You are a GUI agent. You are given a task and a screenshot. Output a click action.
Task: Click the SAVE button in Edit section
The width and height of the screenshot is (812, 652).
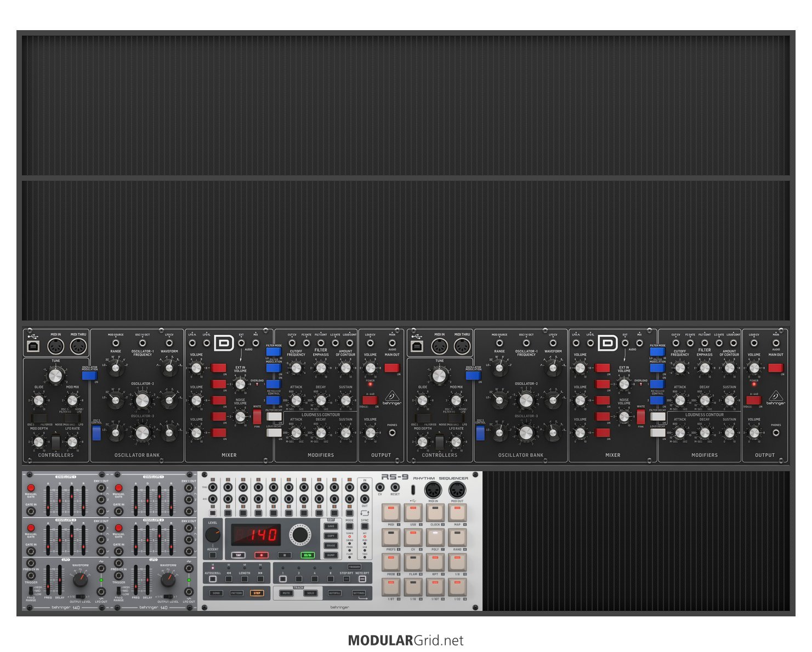click(331, 526)
